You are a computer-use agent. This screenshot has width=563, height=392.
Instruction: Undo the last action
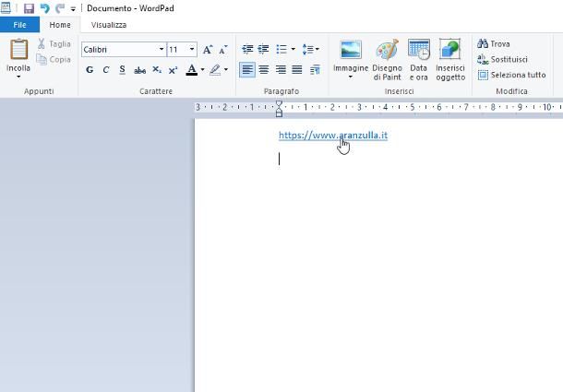[44, 8]
